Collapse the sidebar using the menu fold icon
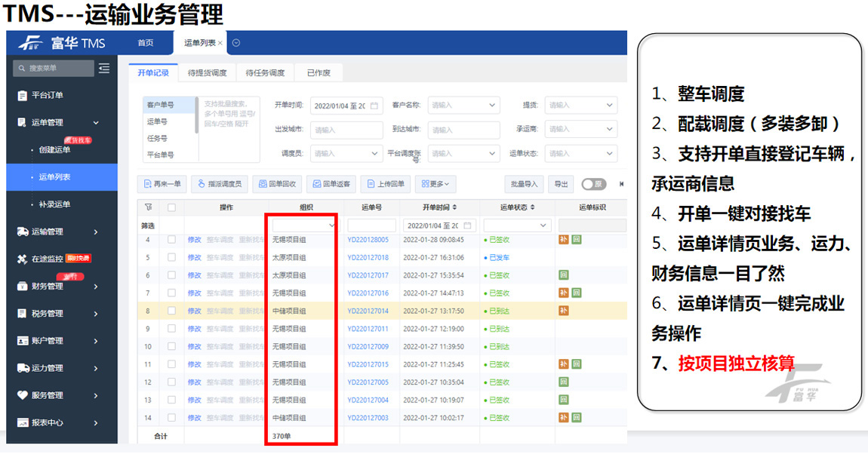The height and width of the screenshot is (454, 868). pos(104,69)
